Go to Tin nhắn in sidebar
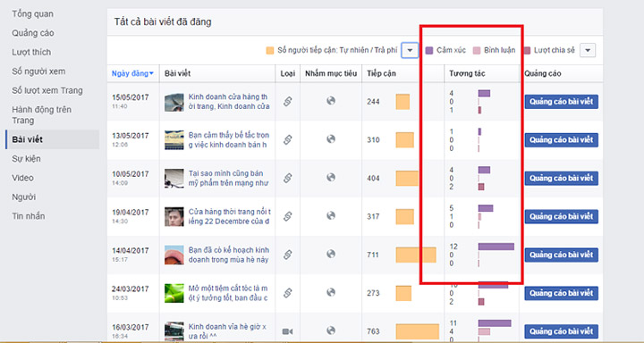Viewport: 644px width, 343px height. coord(29,216)
